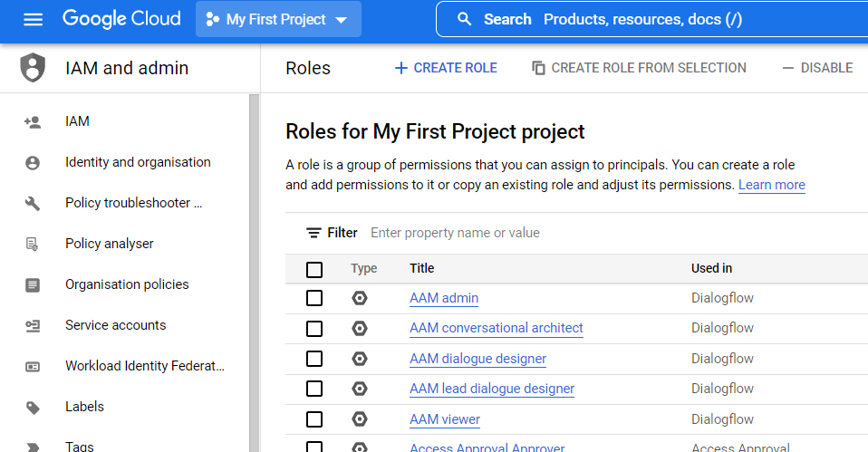Click the Policy analyser document icon
This screenshot has width=868, height=452.
(x=33, y=244)
